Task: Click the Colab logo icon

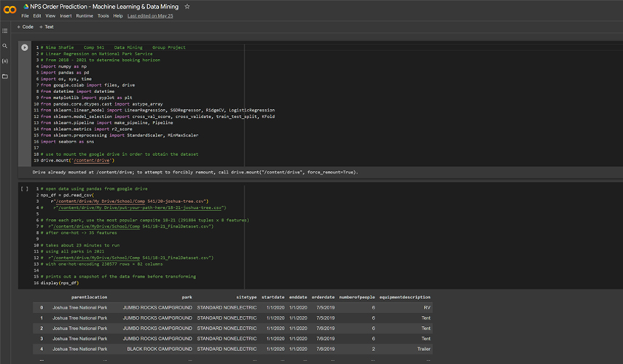Action: point(9,10)
